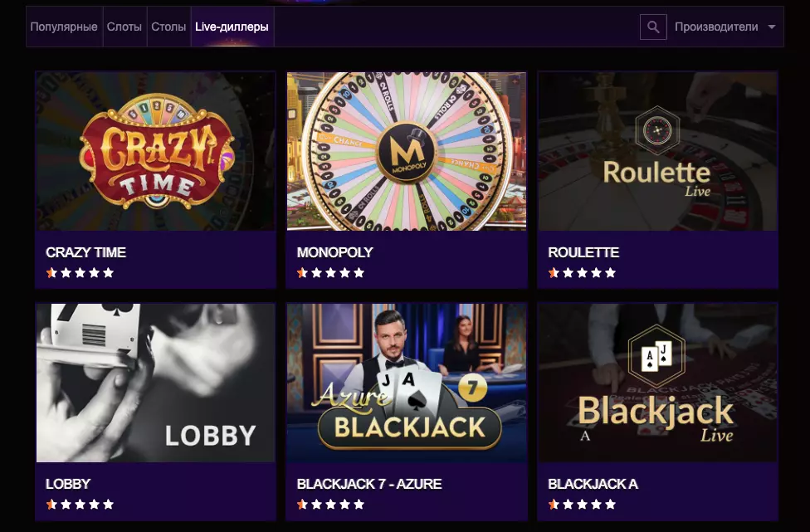Click the BLACKJACK 7 - AZURE title
The image size is (810, 532).
pos(369,484)
